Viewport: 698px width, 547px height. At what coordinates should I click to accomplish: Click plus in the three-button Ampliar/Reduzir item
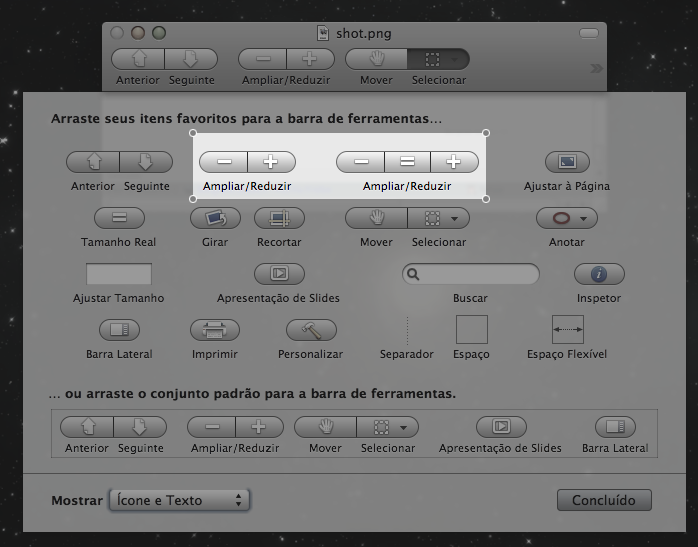454,162
